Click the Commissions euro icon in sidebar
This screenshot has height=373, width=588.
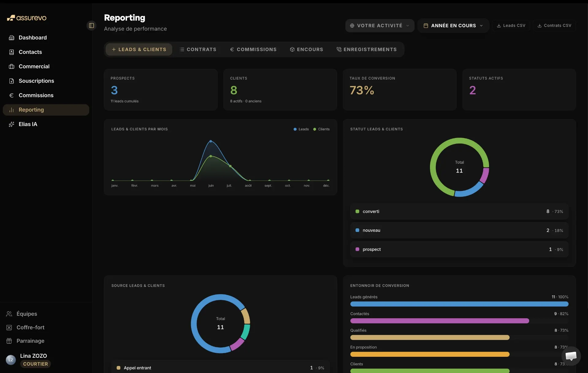click(x=12, y=95)
